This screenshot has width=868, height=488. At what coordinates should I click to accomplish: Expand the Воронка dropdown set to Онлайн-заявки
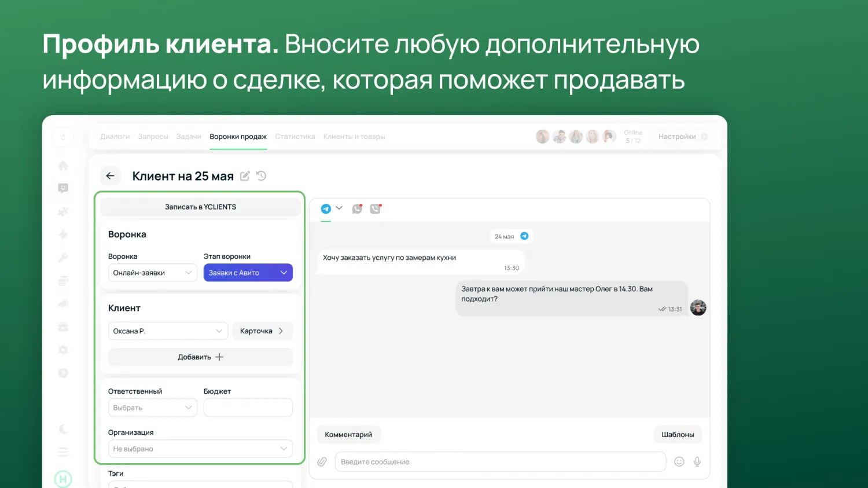[153, 273]
